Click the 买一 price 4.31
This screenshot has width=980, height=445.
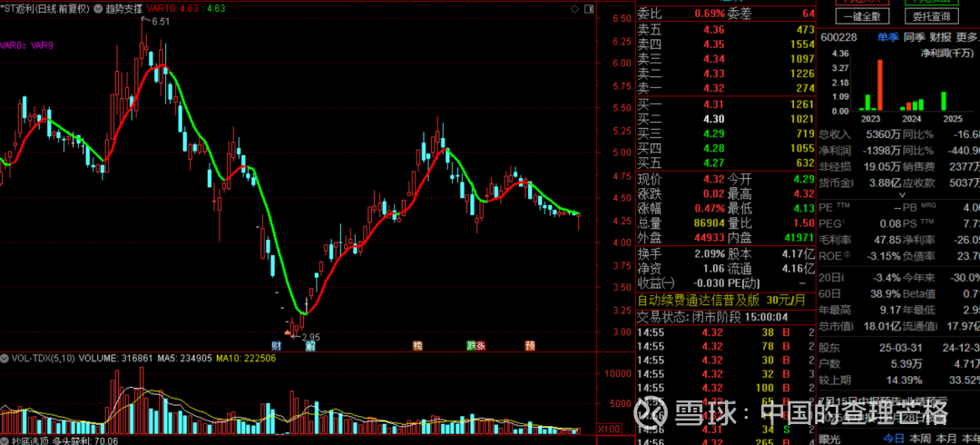[x=714, y=104]
